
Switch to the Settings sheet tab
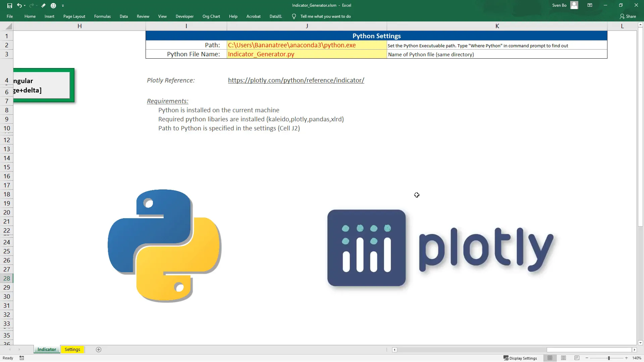point(72,349)
